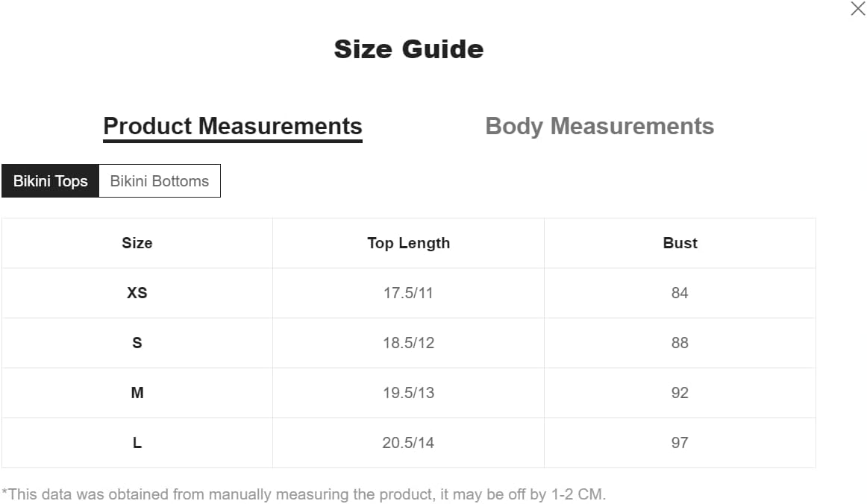
Task: Select the M size row label
Action: [x=137, y=393]
